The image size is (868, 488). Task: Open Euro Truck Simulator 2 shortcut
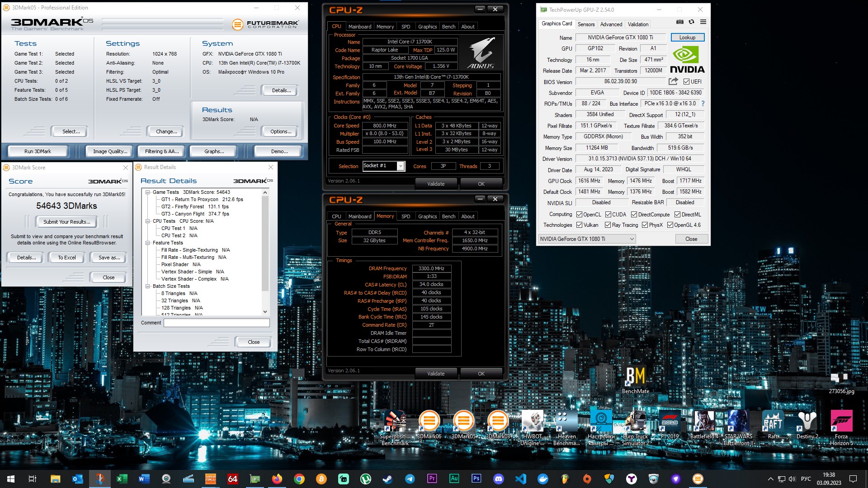(x=635, y=428)
